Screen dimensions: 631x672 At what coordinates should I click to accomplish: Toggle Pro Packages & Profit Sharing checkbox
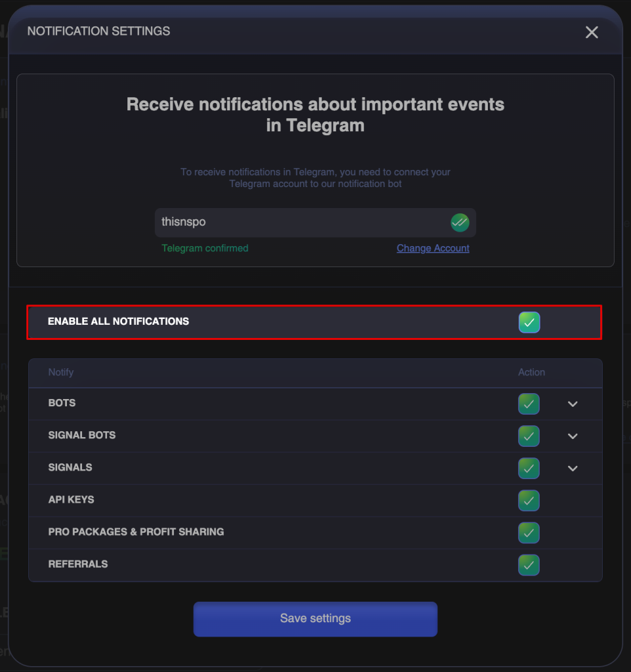point(529,532)
